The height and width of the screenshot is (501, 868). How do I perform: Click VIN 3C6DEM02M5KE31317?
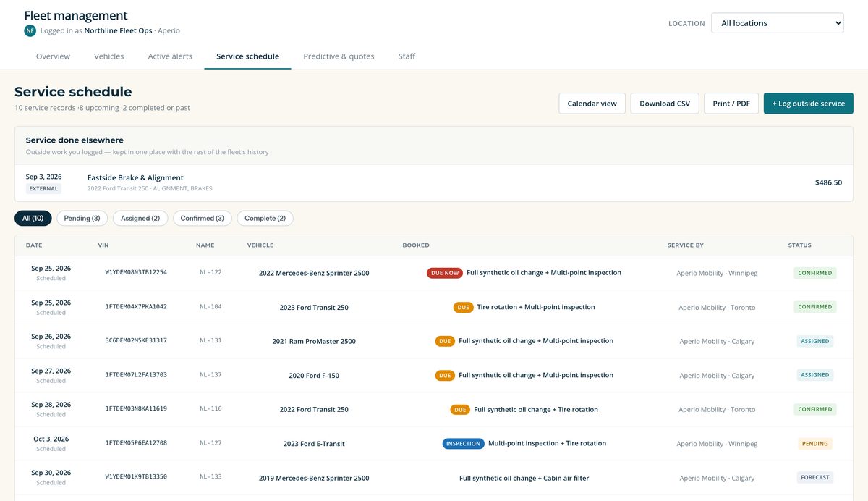click(136, 341)
